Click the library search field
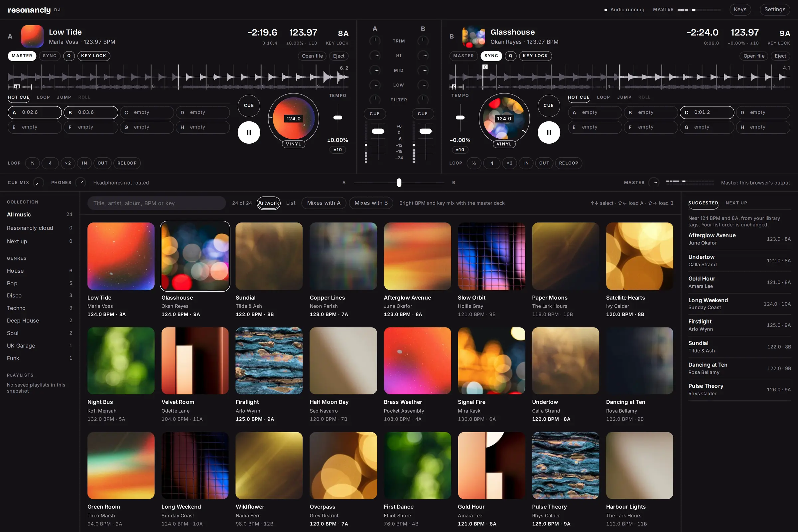Screen dimensions: 798x532 pyautogui.click(x=157, y=203)
